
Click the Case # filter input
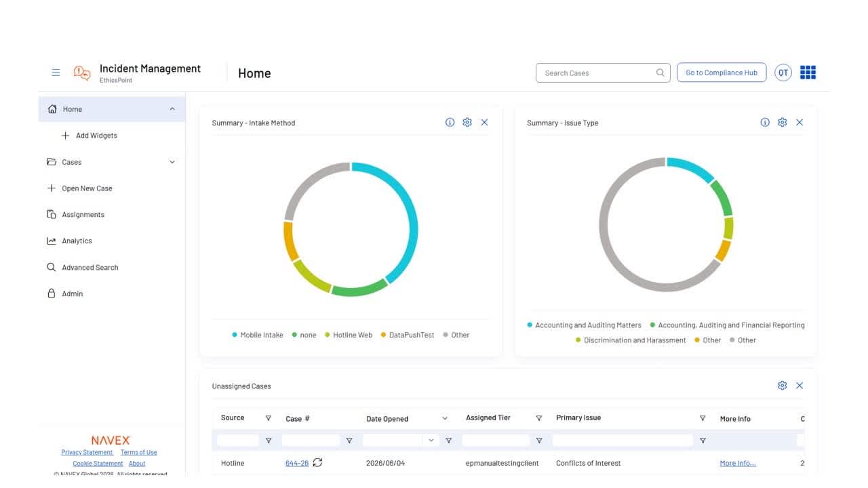311,441
